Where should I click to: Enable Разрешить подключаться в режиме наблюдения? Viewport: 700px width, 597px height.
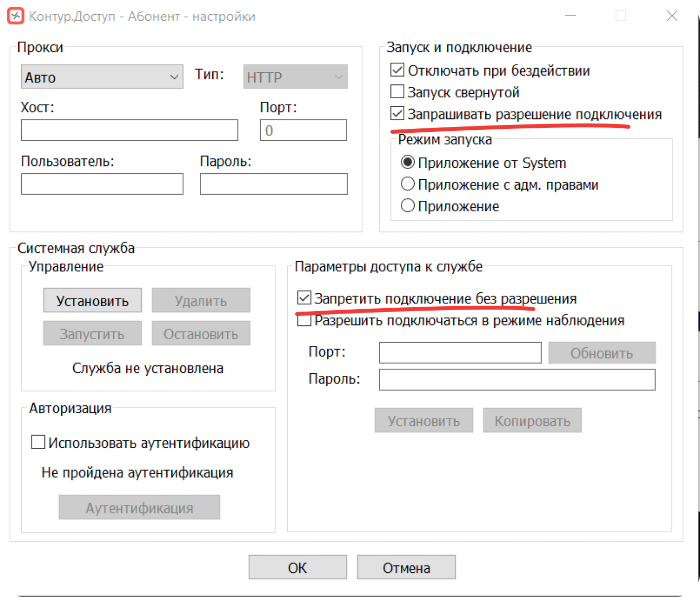point(304,320)
